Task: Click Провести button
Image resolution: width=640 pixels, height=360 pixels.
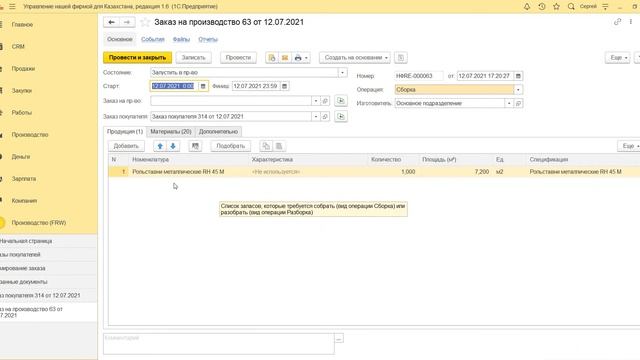Action: (x=238, y=58)
